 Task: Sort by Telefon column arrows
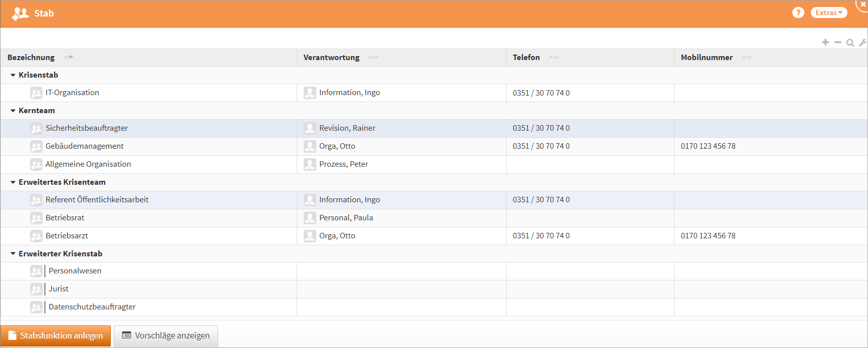click(x=553, y=58)
